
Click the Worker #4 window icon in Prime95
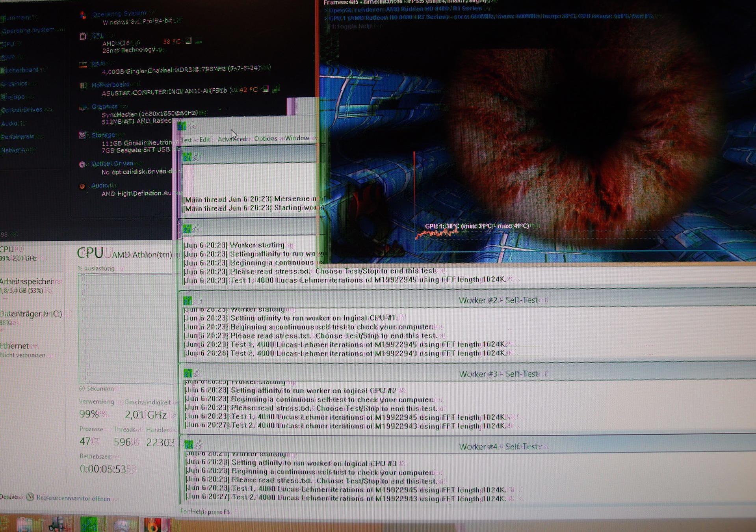pos(189,445)
